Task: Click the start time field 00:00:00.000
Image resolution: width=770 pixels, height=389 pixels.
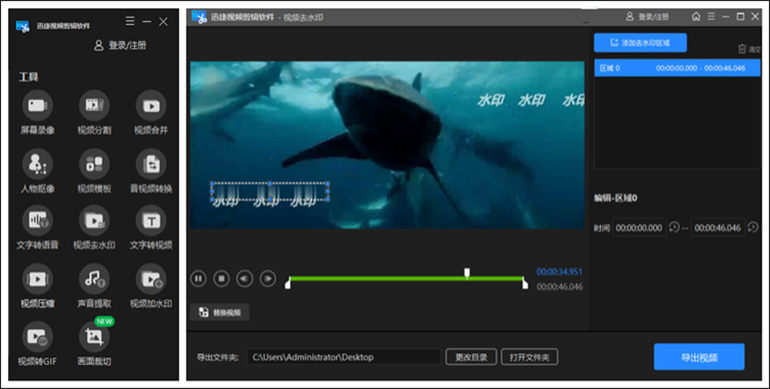Action: pyautogui.click(x=639, y=228)
